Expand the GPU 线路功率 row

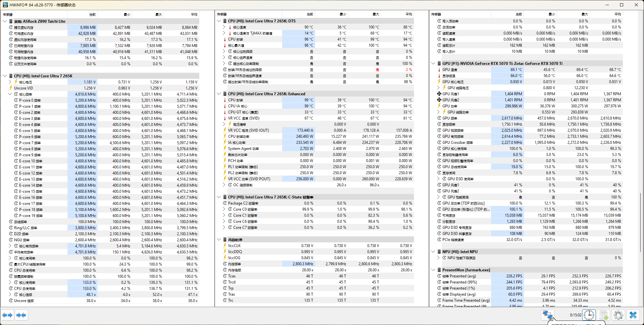[438, 112]
